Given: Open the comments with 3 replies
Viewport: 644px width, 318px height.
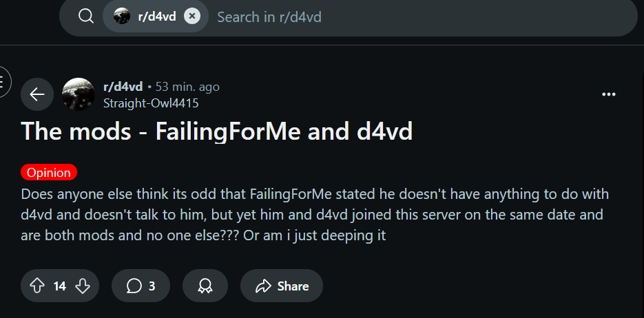Looking at the screenshot, I should [x=141, y=286].
